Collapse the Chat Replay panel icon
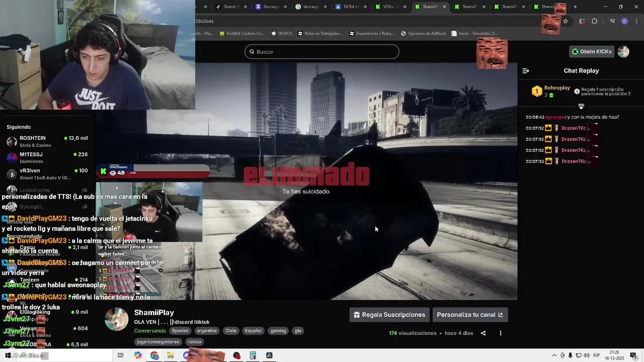Image resolution: width=644 pixels, height=362 pixels. pyautogui.click(x=526, y=71)
